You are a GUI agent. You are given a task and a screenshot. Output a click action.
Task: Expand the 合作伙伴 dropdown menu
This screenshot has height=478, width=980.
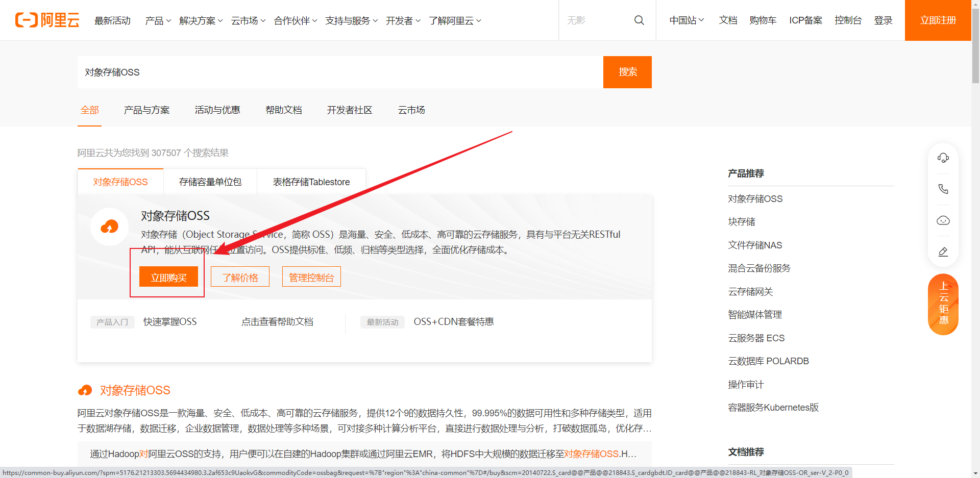point(296,20)
